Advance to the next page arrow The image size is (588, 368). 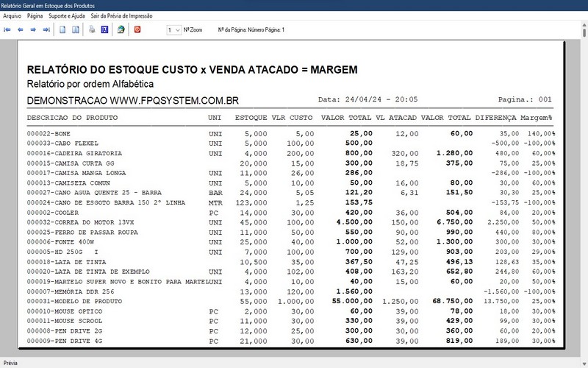33,29
